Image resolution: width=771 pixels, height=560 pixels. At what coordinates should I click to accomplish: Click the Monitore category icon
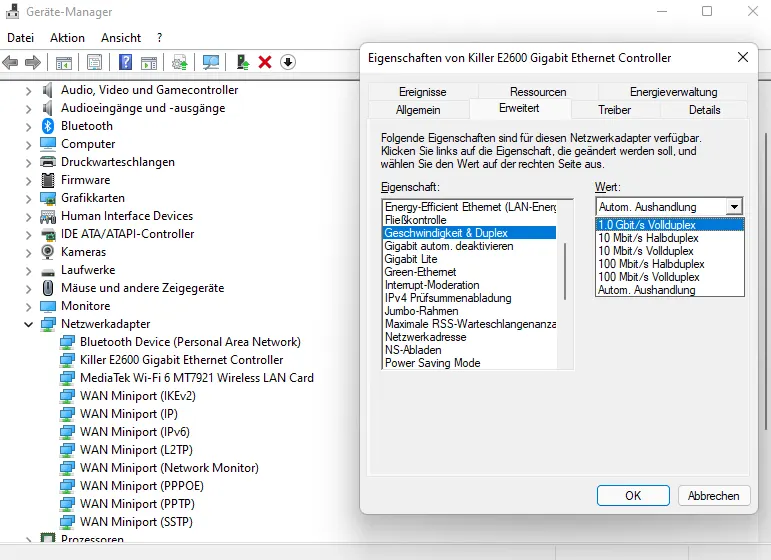(48, 306)
